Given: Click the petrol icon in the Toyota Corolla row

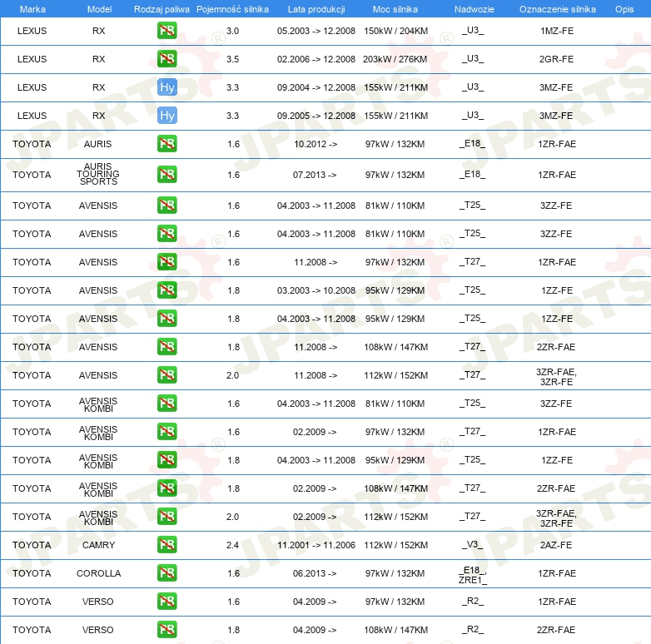Looking at the screenshot, I should (166, 573).
